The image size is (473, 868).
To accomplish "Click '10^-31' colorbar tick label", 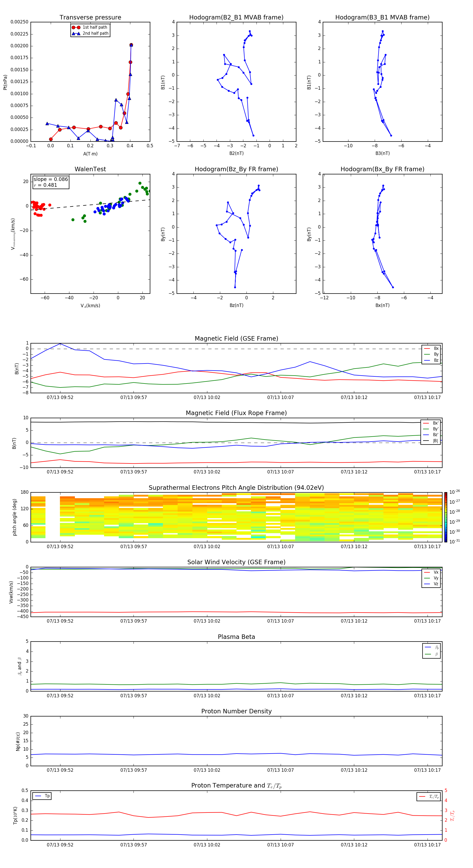I will pos(455,542).
